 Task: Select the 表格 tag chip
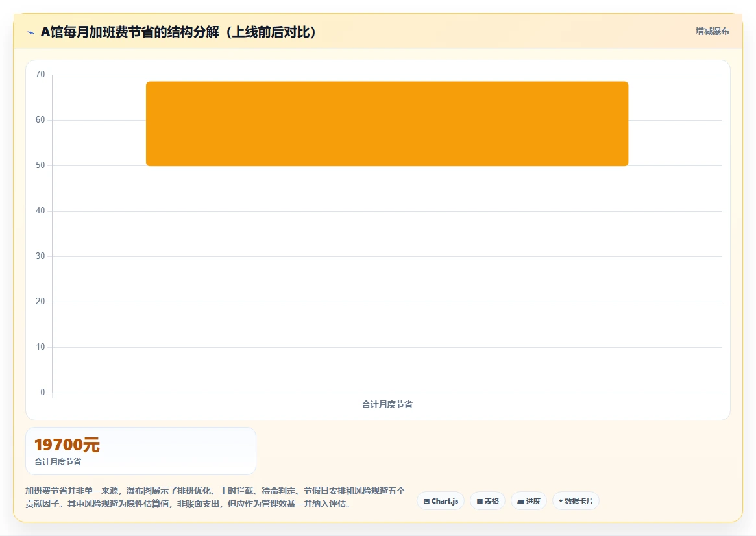click(487, 501)
